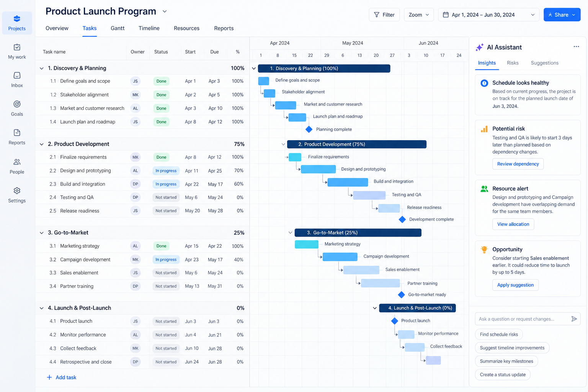Collapse Product Development bar in Gantt chart
This screenshot has height=392, width=588.
283,144
